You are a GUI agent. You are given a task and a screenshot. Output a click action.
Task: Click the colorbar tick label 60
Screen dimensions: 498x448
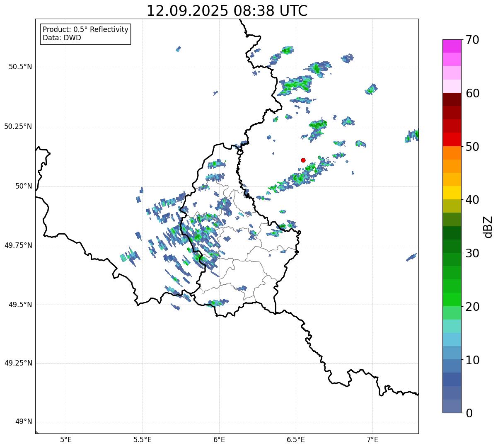point(472,93)
